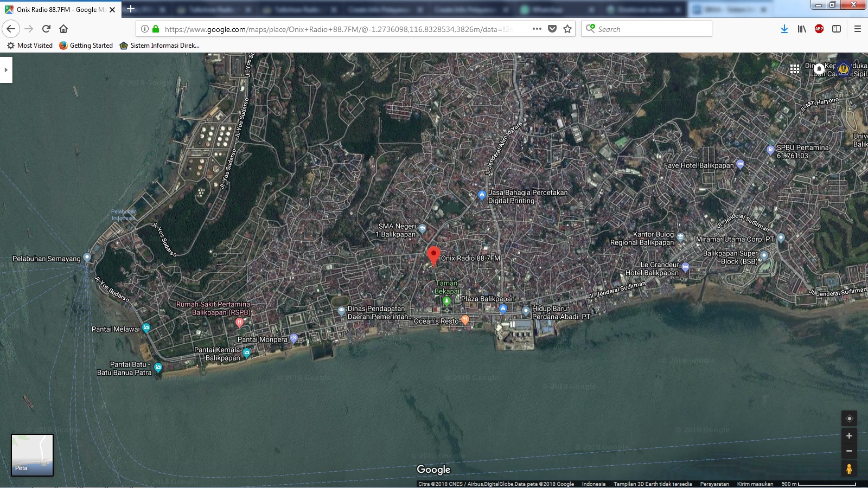Click the Persyaratan terms link

(x=714, y=484)
